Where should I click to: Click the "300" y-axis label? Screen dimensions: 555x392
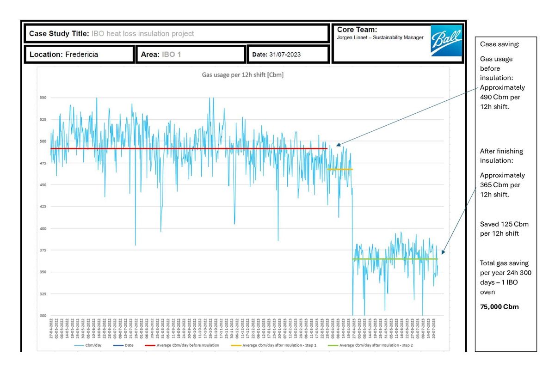[x=42, y=315]
